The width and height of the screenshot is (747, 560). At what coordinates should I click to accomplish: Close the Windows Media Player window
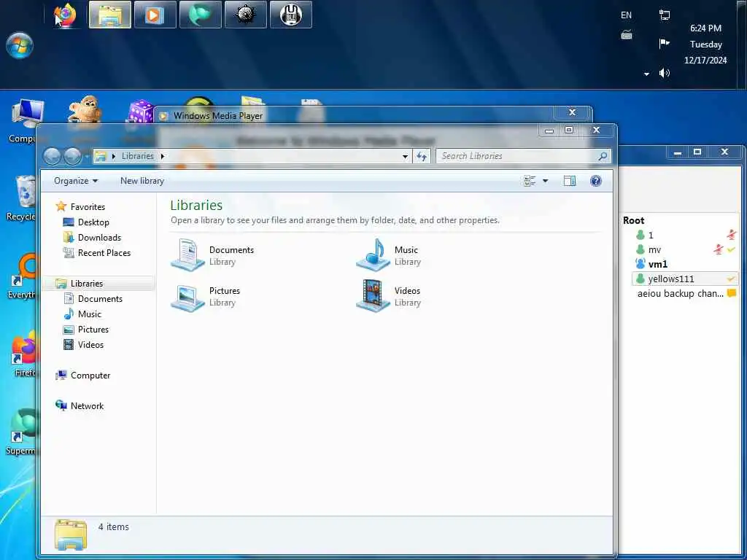[572, 112]
